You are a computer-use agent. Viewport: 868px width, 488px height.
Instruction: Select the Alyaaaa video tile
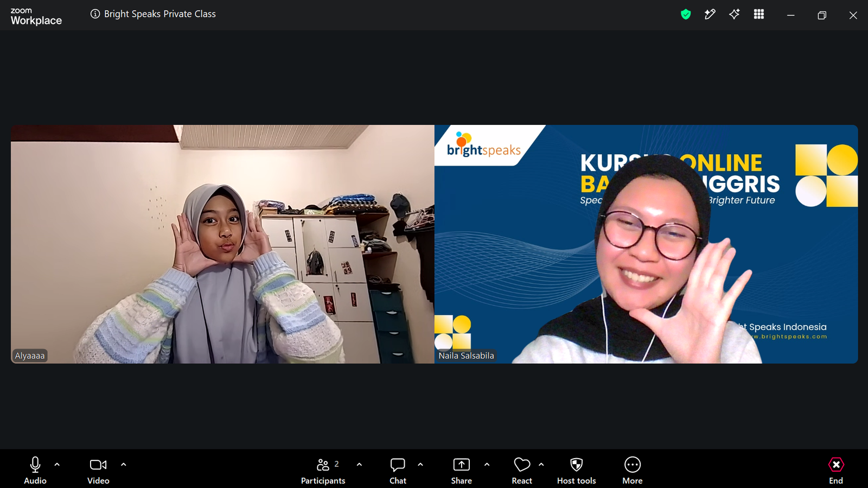click(222, 244)
